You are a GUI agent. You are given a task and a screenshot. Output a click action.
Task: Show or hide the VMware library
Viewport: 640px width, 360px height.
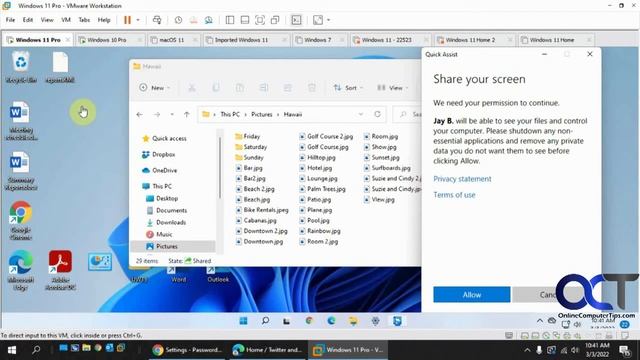pos(230,20)
